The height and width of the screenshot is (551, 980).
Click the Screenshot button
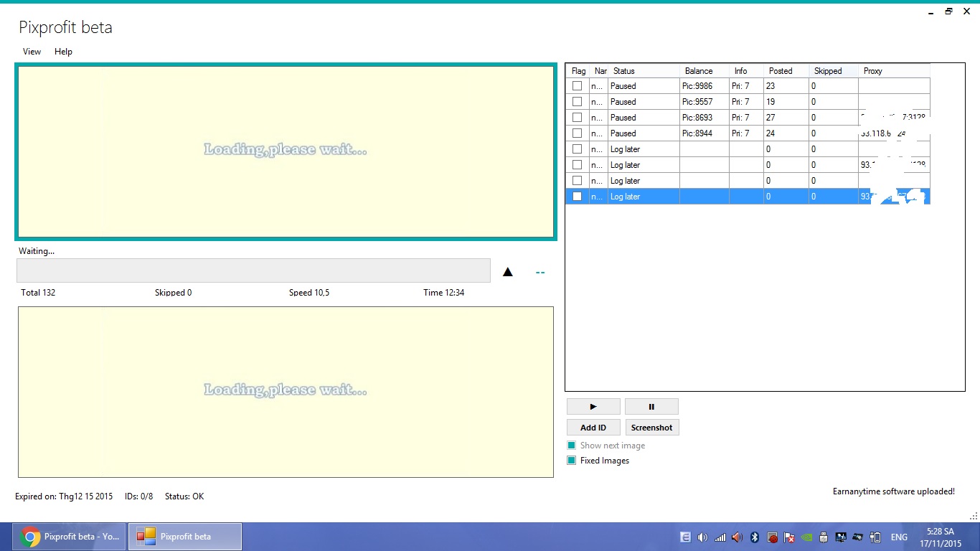click(x=651, y=428)
